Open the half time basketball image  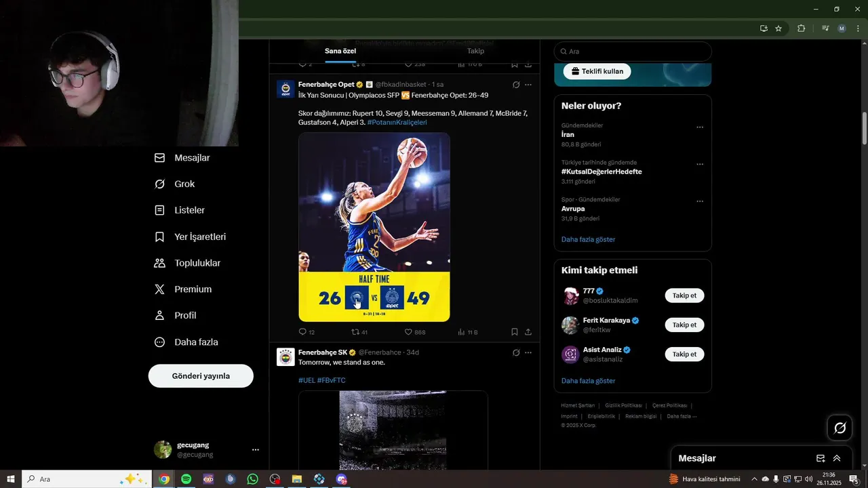[x=374, y=227]
